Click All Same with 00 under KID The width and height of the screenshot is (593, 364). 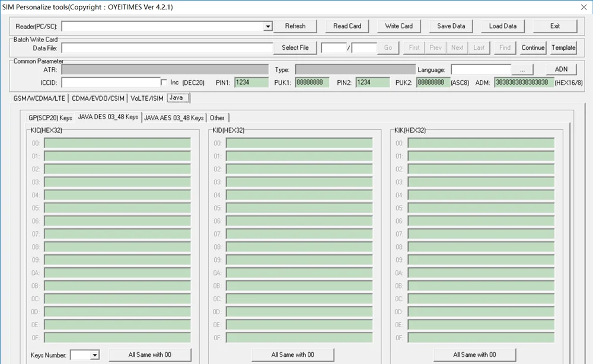click(x=292, y=355)
